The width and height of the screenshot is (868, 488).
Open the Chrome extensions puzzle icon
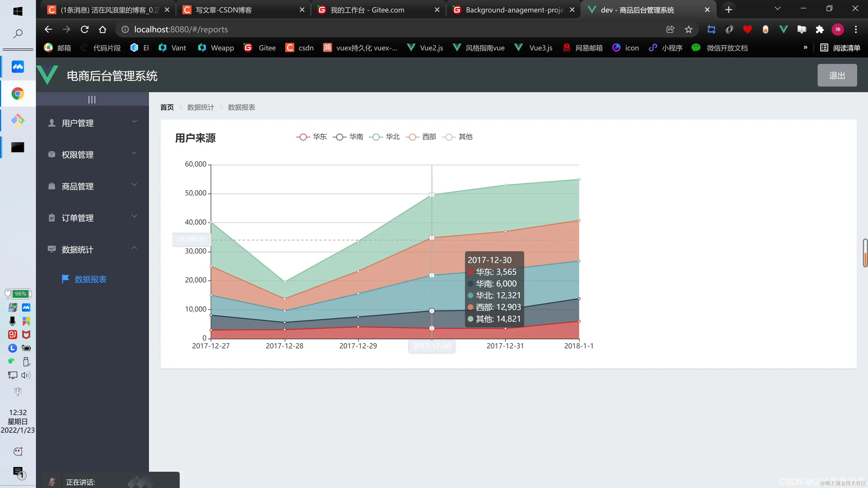click(x=819, y=30)
